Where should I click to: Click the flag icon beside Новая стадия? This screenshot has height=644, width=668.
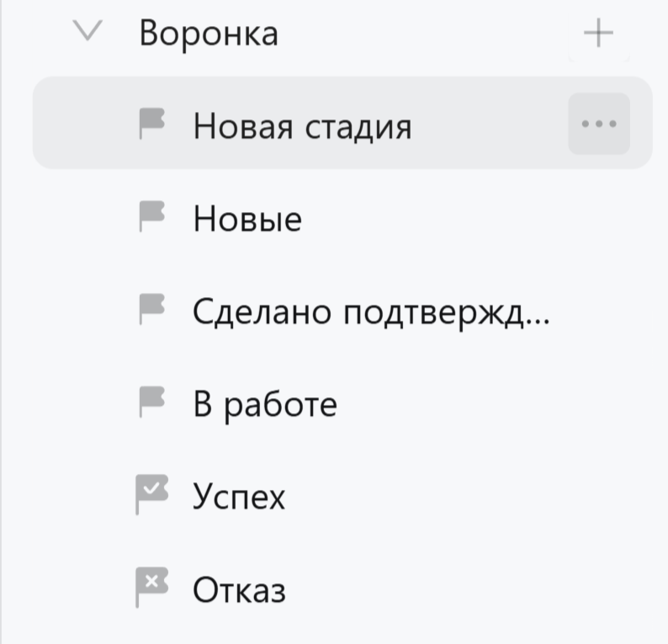click(151, 124)
